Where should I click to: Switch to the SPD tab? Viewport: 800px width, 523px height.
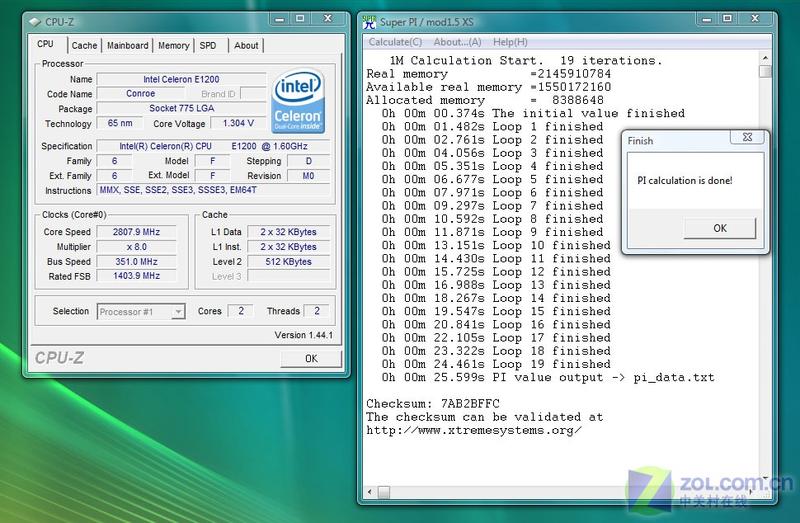pos(208,45)
